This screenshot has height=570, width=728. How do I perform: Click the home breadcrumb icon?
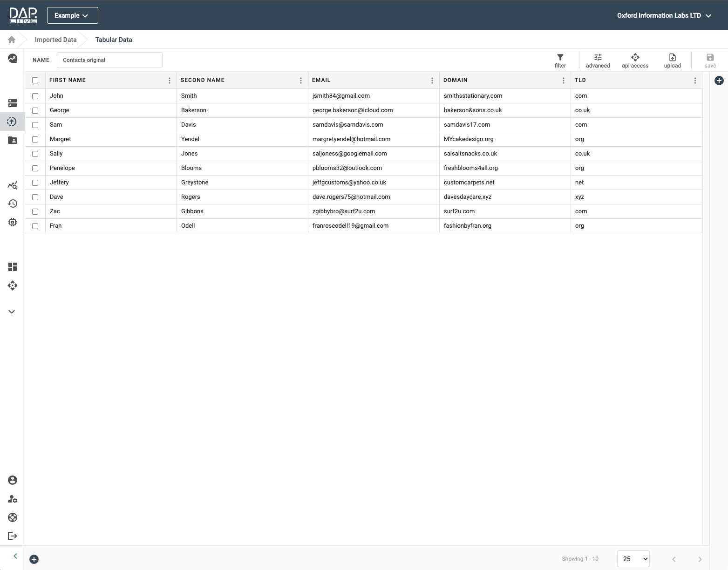12,40
